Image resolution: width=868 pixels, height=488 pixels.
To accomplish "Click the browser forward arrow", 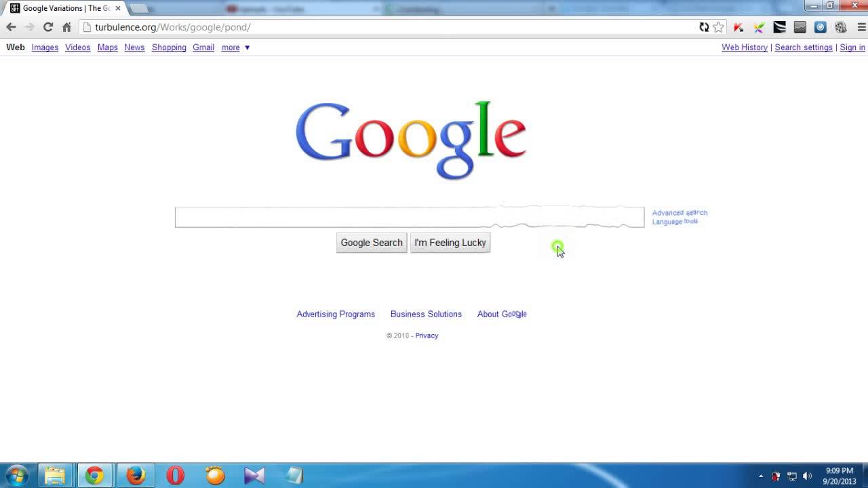I will pyautogui.click(x=29, y=27).
